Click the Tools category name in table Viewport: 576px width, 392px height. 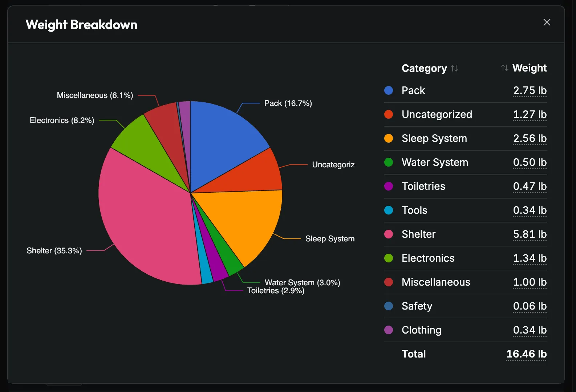[x=414, y=210]
